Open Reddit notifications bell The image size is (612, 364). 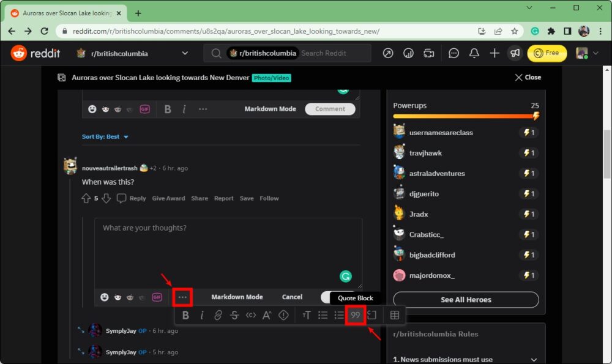(474, 53)
